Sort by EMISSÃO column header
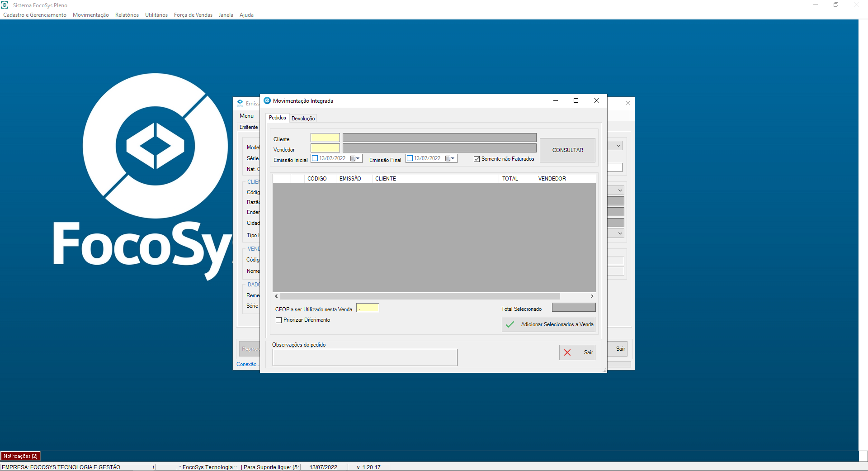 coord(354,179)
